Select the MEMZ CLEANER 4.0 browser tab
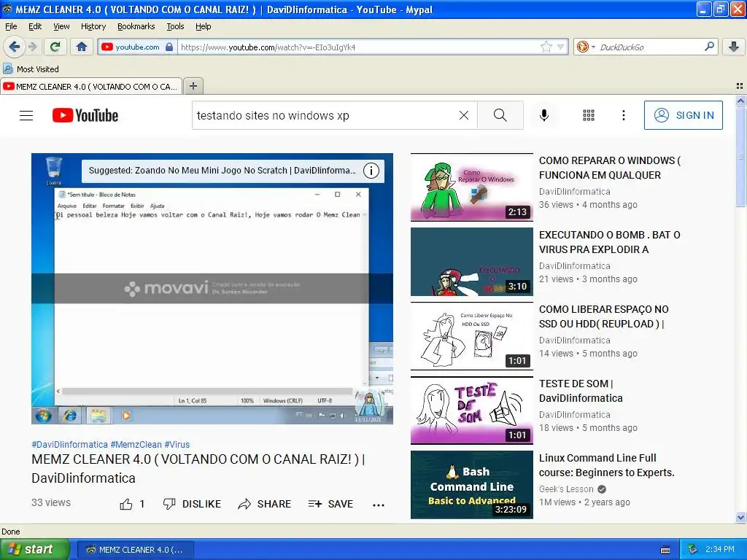Image resolution: width=747 pixels, height=560 pixels. (x=91, y=86)
